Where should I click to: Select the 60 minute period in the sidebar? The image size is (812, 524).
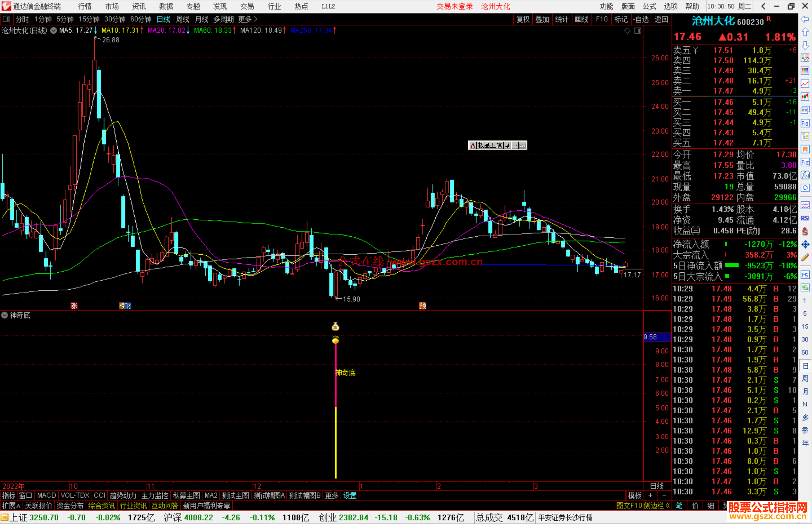coord(805,352)
